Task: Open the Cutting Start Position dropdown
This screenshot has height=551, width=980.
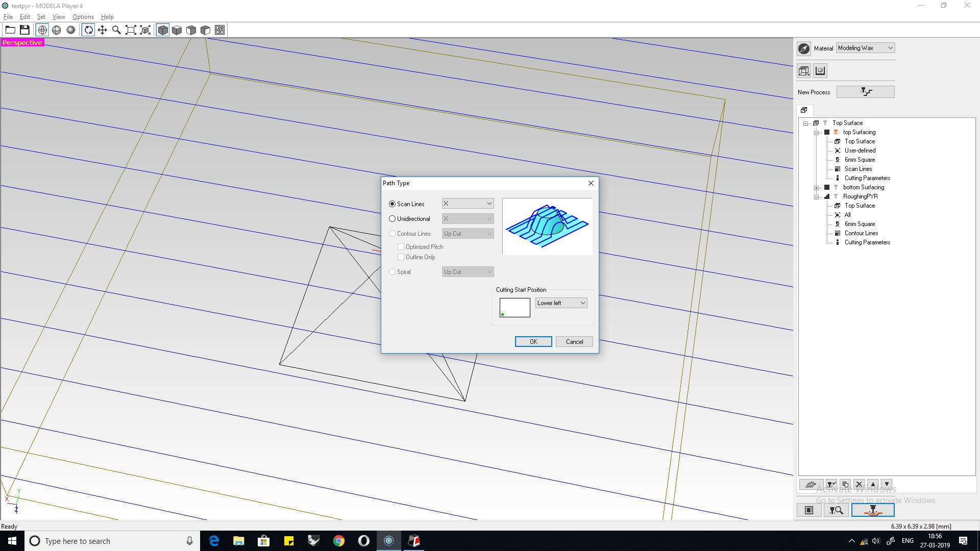Action: tap(561, 303)
